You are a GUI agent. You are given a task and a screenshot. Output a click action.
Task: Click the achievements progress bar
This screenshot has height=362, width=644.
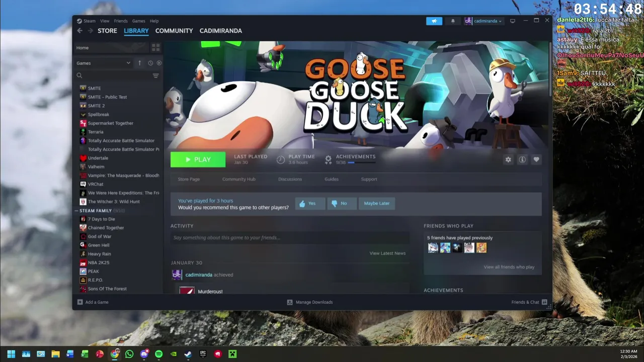click(x=361, y=163)
